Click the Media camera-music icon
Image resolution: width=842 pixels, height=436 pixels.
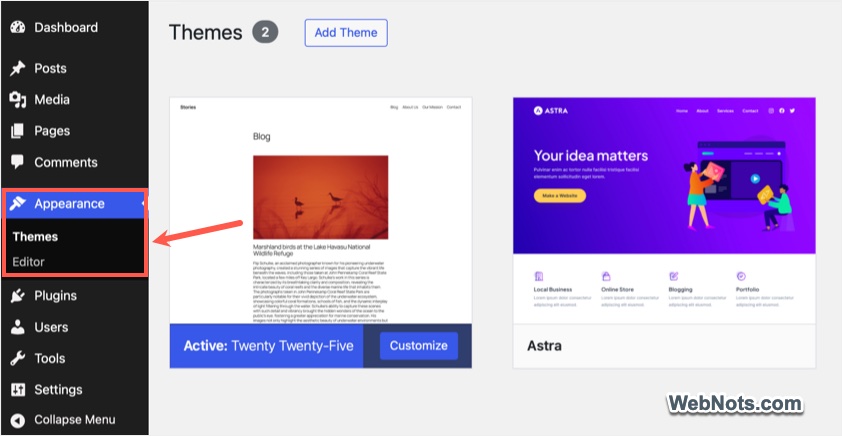click(x=18, y=100)
